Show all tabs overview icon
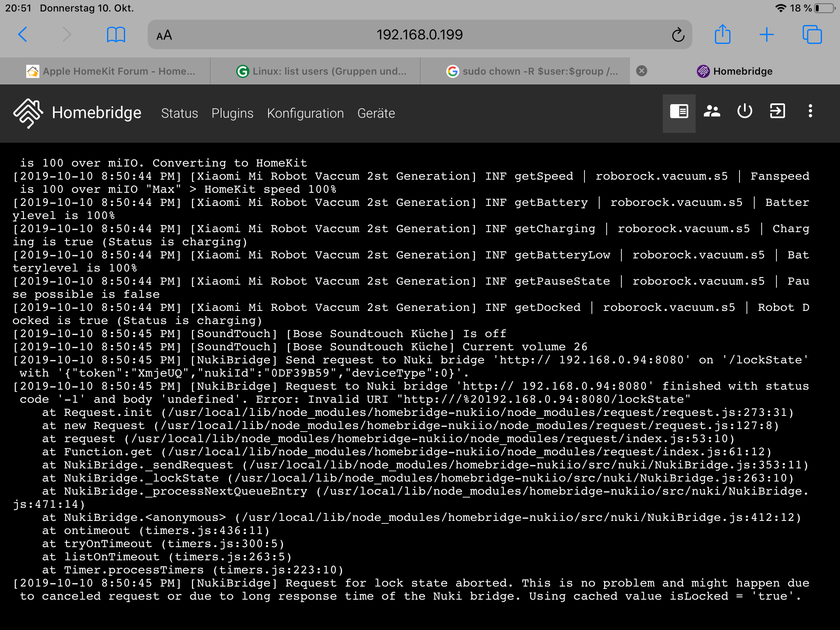Screen dimensions: 840x630 click(x=812, y=35)
